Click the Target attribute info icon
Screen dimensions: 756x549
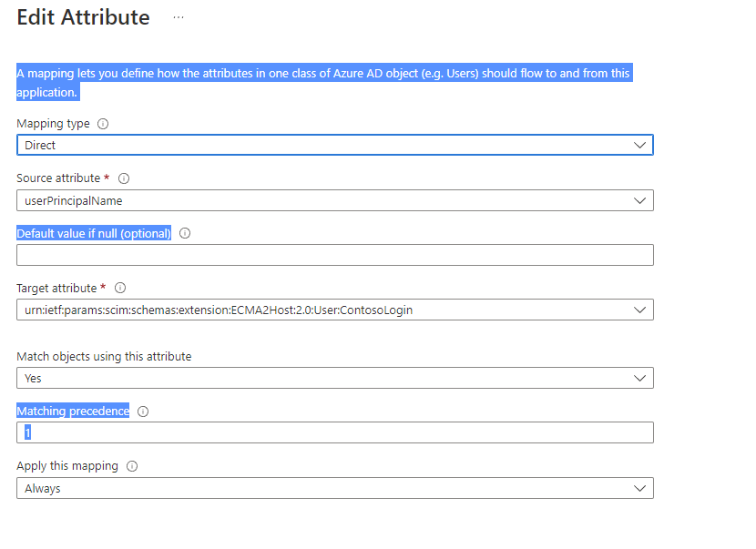120,289
